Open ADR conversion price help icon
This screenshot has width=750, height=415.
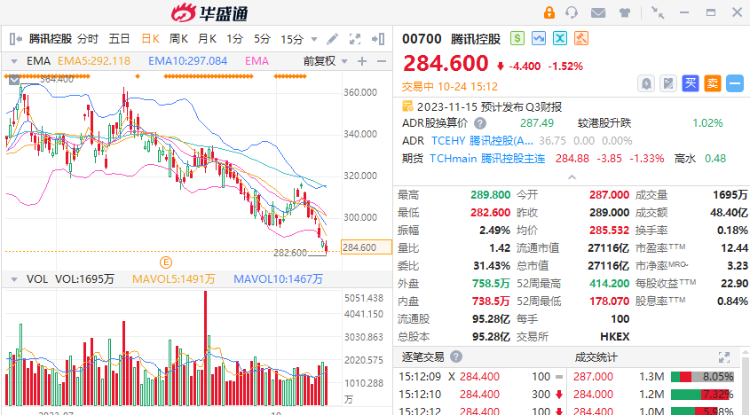click(480, 123)
